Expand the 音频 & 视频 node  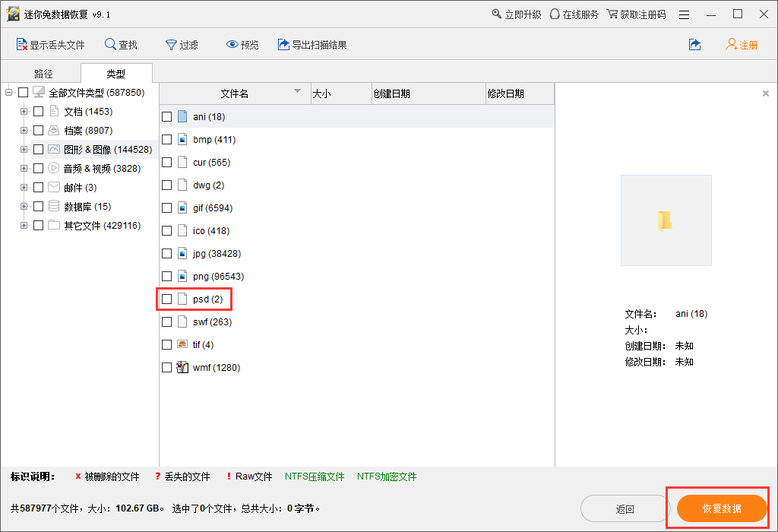pos(24,168)
